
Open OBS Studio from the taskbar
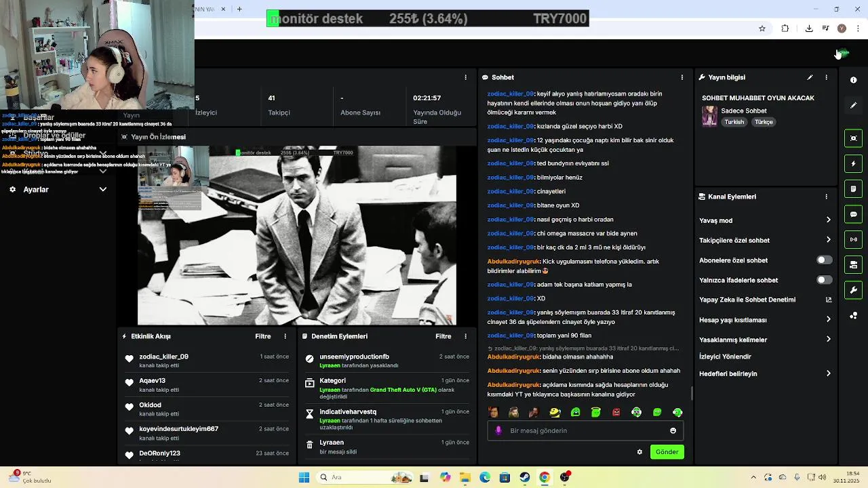coord(565,477)
